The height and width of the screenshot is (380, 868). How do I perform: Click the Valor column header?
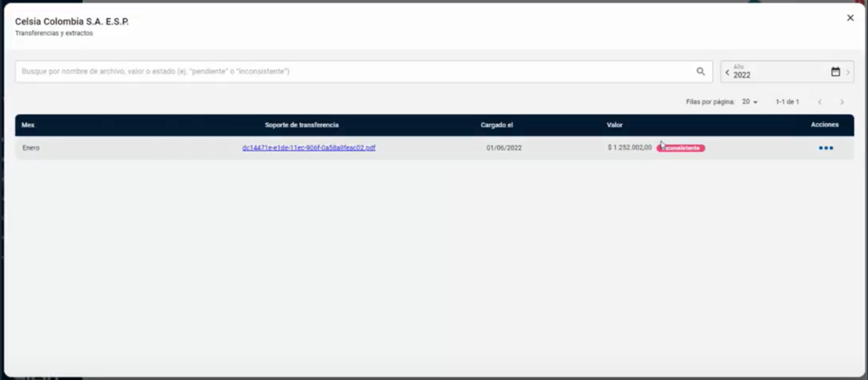pos(615,125)
